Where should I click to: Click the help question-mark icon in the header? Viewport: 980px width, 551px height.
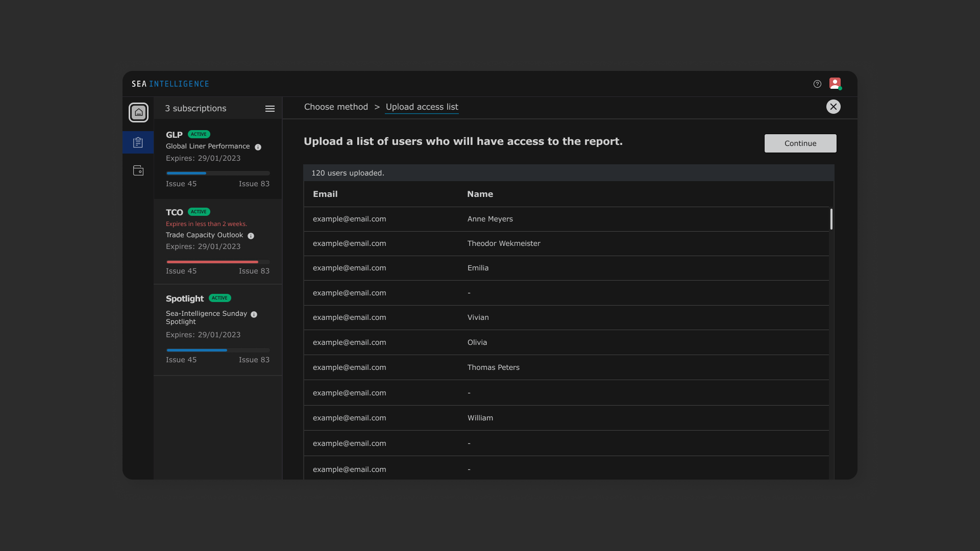(817, 84)
